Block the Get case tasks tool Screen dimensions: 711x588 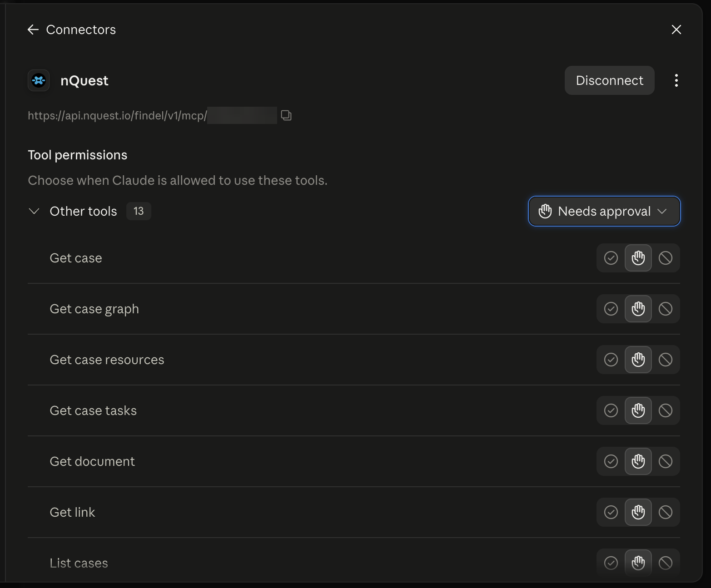click(x=666, y=410)
